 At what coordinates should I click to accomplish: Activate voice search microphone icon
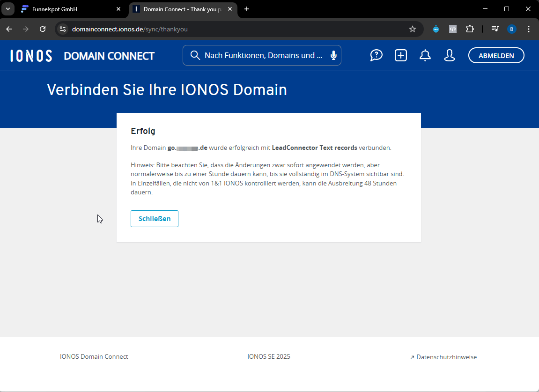tap(333, 55)
